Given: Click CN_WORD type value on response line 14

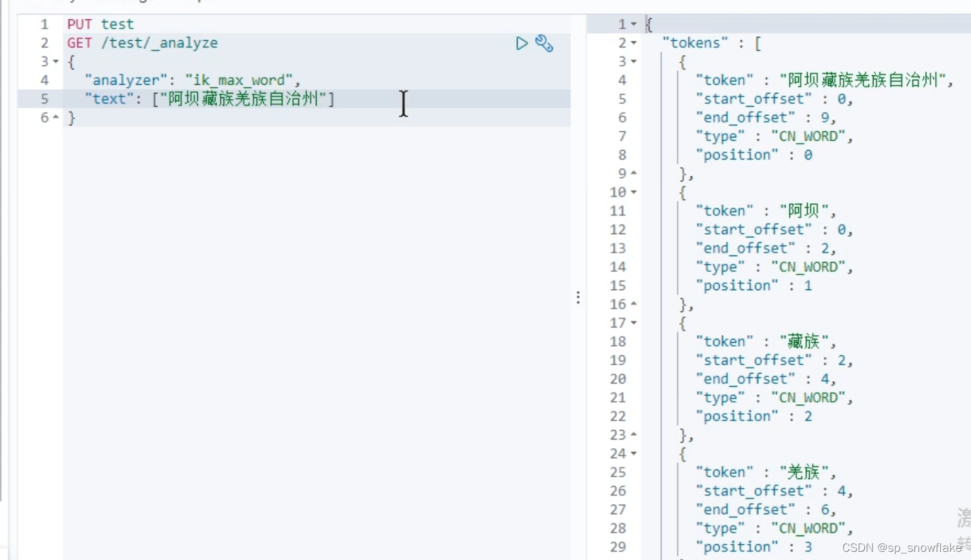Looking at the screenshot, I should coord(808,267).
